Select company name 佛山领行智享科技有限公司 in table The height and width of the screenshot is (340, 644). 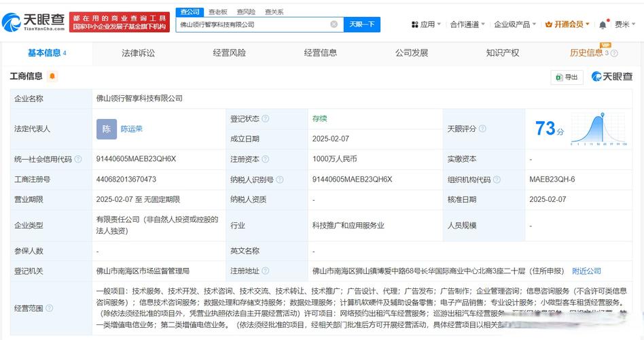(139, 98)
